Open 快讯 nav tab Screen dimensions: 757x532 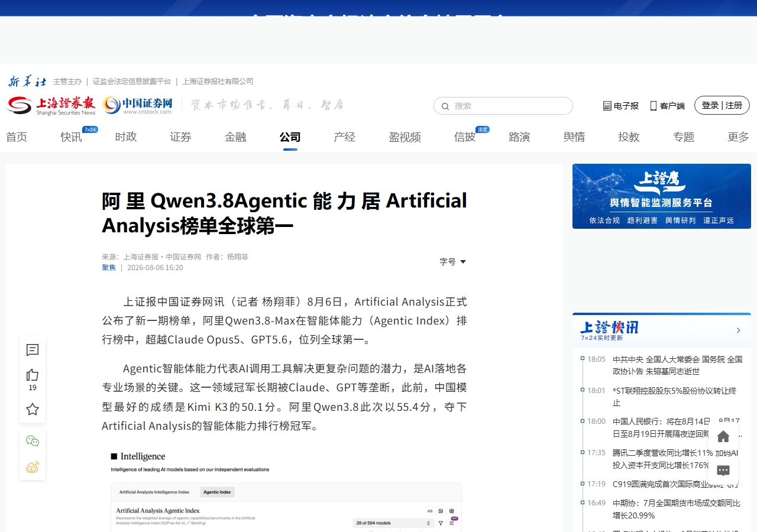click(71, 137)
